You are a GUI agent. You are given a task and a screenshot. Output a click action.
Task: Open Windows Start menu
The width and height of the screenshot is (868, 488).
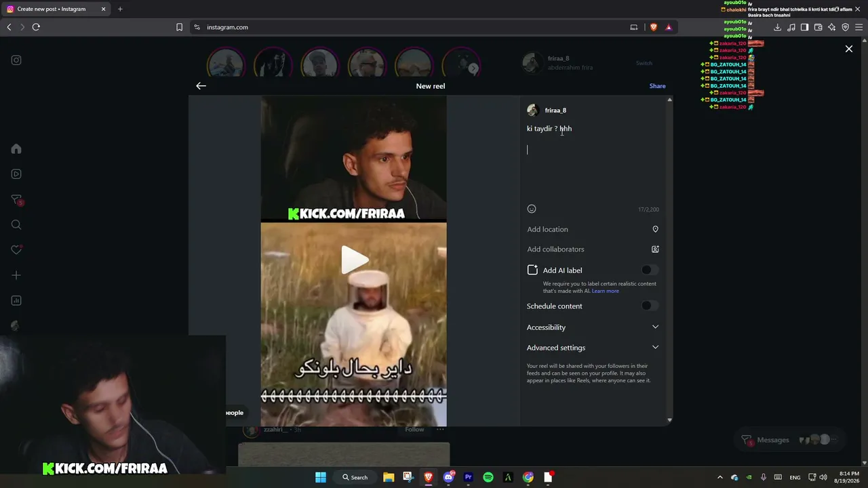321,477
